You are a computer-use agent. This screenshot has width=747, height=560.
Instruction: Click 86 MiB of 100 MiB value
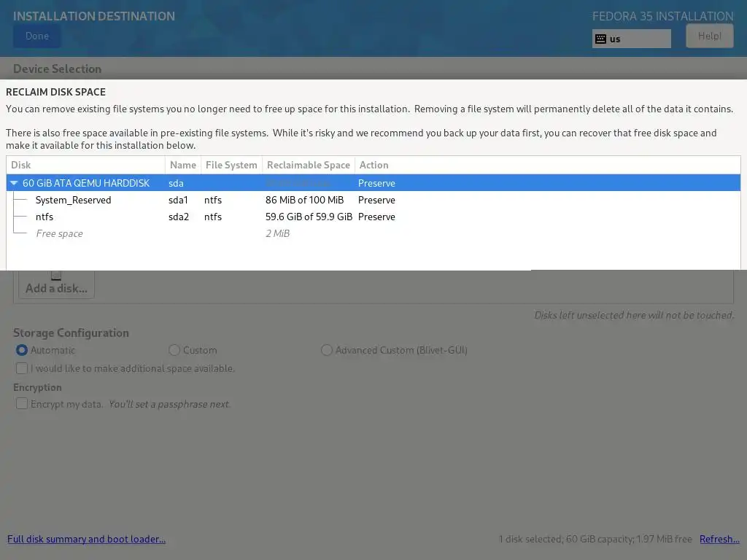point(304,200)
